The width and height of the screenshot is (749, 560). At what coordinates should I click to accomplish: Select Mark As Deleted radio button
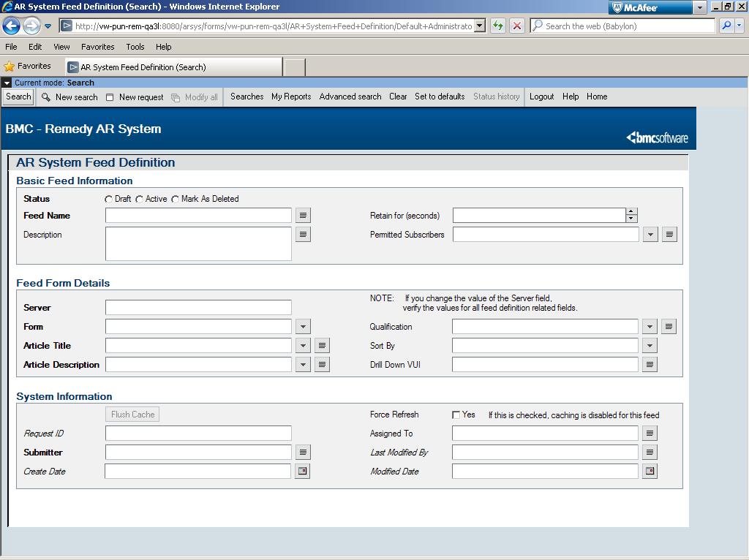(176, 199)
